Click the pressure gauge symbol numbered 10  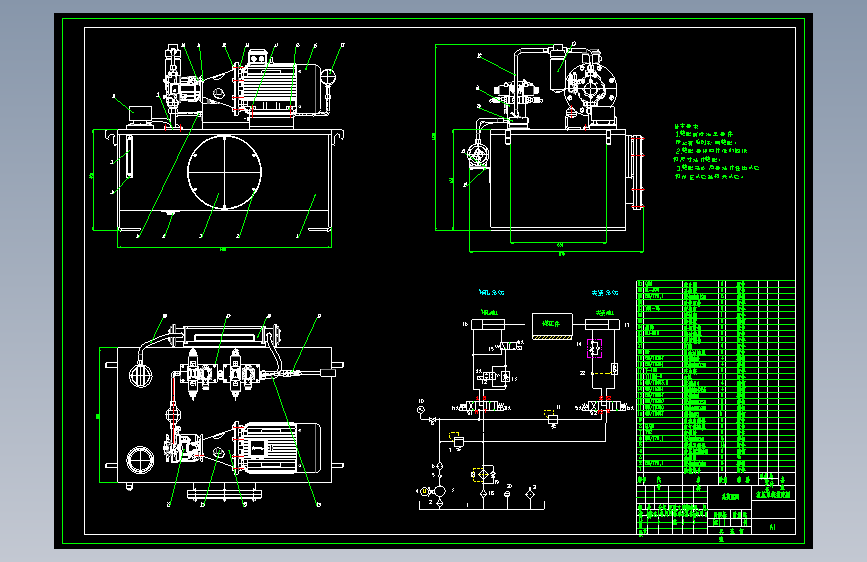pyautogui.click(x=421, y=410)
